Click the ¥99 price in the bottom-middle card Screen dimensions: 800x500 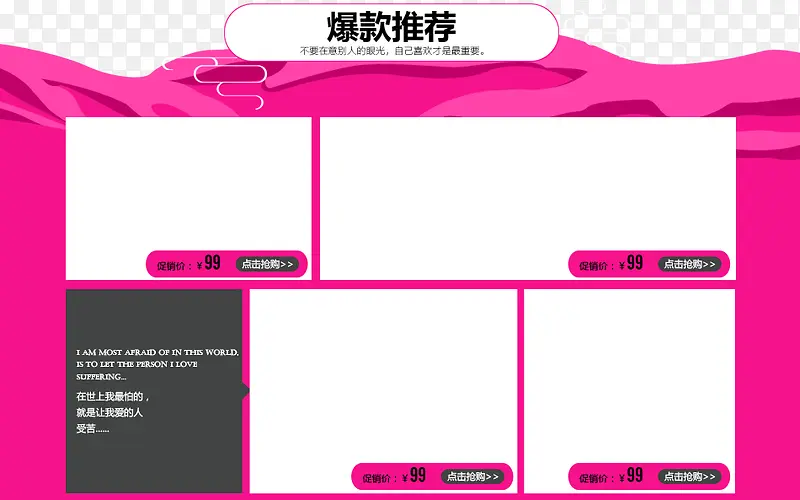coord(415,476)
